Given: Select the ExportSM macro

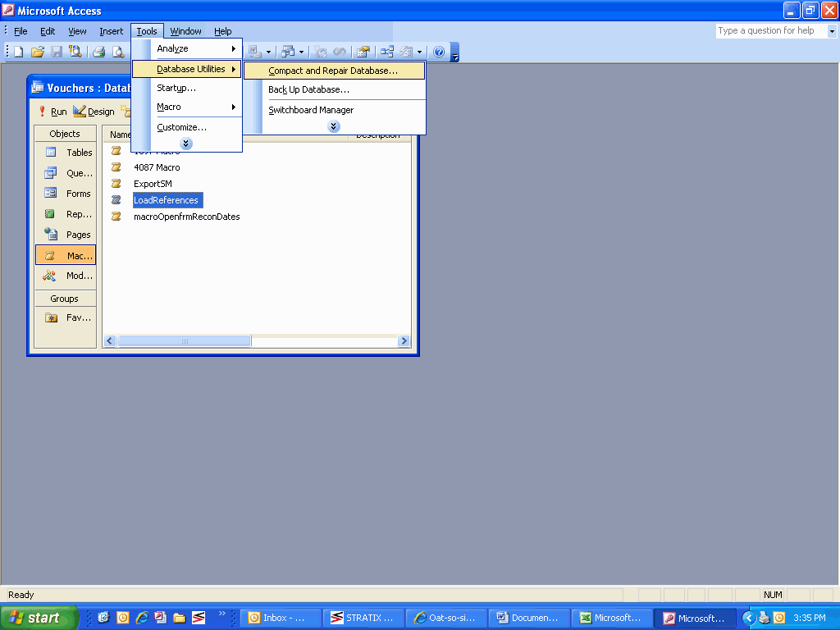Looking at the screenshot, I should (153, 184).
